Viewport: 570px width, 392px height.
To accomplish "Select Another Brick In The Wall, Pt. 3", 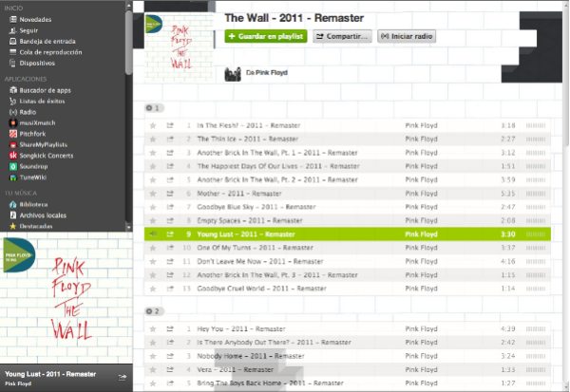I will [348, 275].
